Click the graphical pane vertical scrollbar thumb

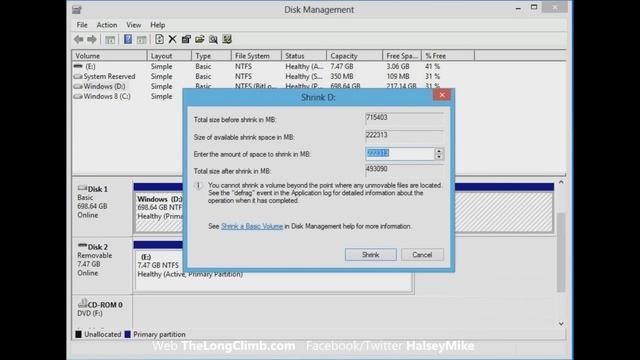point(561,252)
